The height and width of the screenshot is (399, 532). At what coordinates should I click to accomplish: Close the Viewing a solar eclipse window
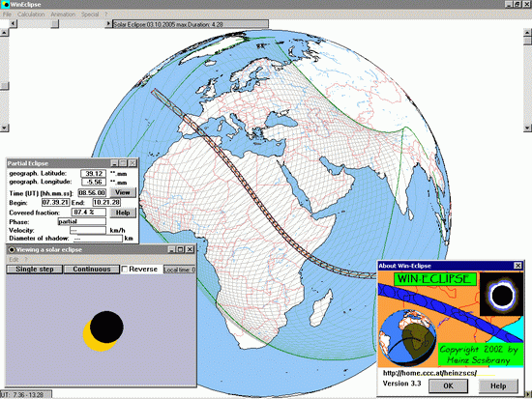[190, 249]
